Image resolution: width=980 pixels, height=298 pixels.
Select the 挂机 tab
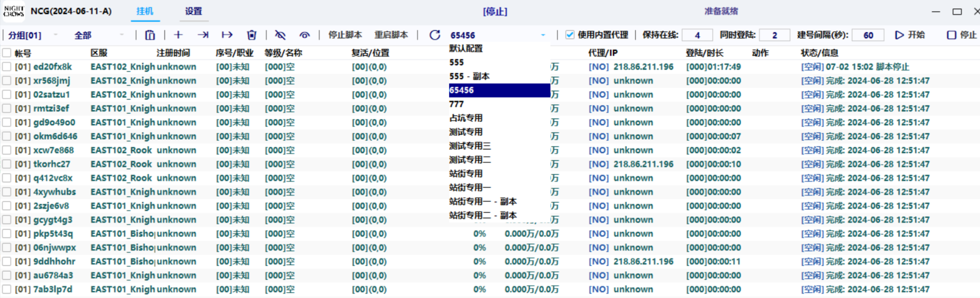pos(145,11)
